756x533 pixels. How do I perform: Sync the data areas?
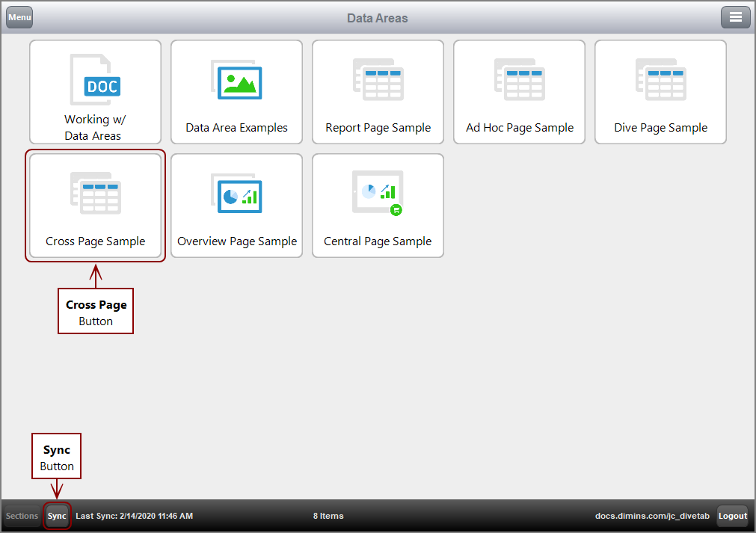pos(57,516)
